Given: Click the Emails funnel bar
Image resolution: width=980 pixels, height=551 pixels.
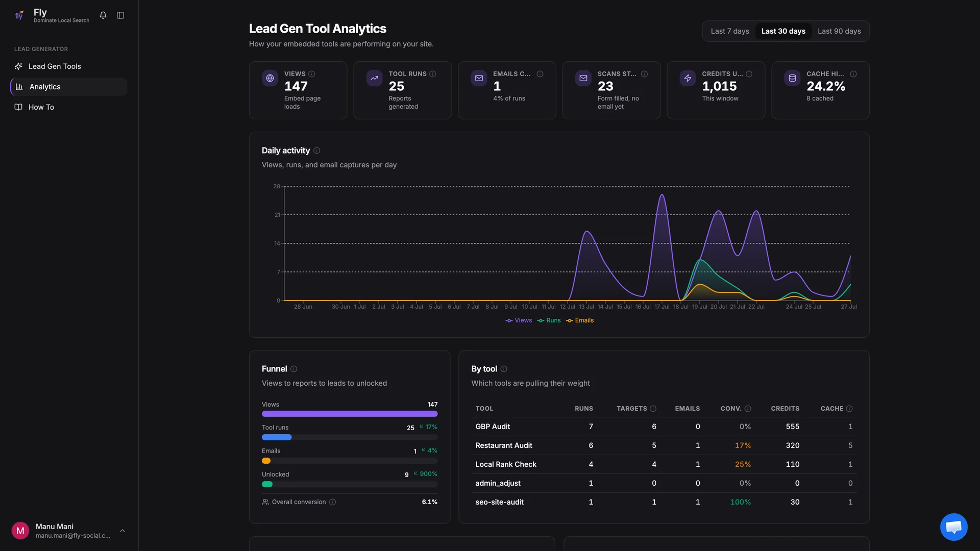Looking at the screenshot, I should click(x=350, y=461).
